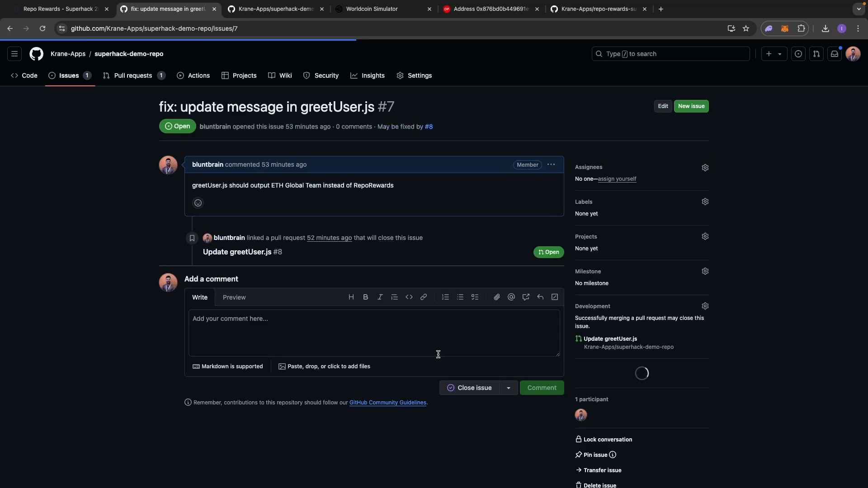Click the GitHub Octocat logo
Screen dimensions: 868x488
[37, 54]
